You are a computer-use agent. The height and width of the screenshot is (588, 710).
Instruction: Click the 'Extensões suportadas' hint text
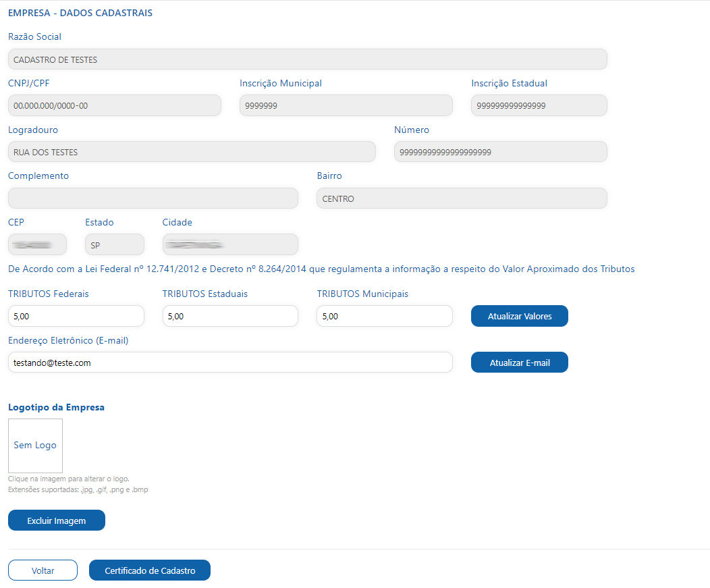pos(78,489)
